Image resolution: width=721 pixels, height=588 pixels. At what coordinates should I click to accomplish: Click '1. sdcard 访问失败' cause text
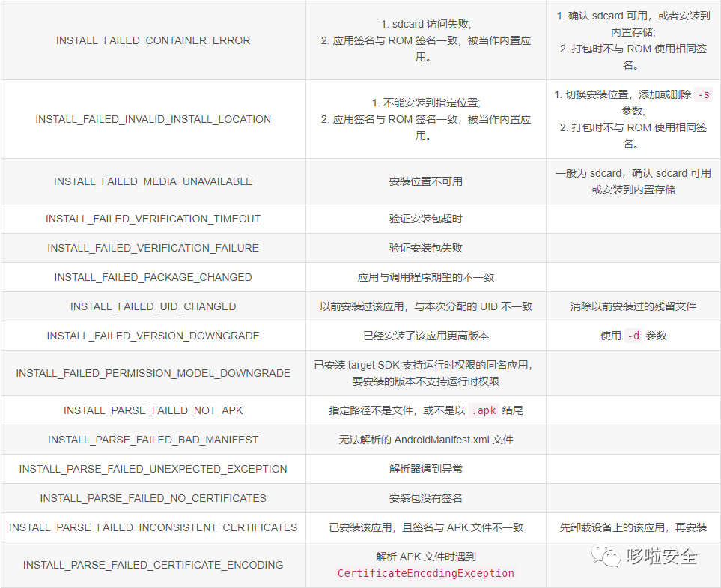pos(426,24)
